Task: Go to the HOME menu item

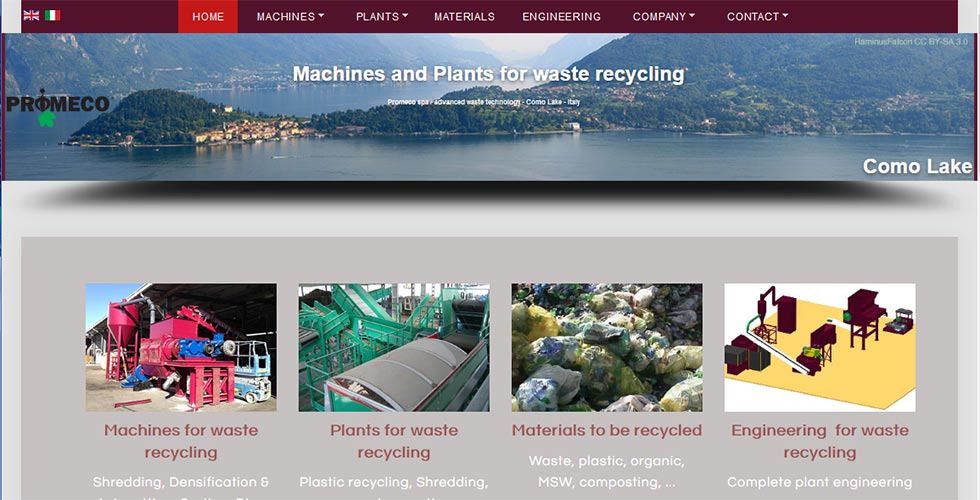Action: click(x=208, y=16)
